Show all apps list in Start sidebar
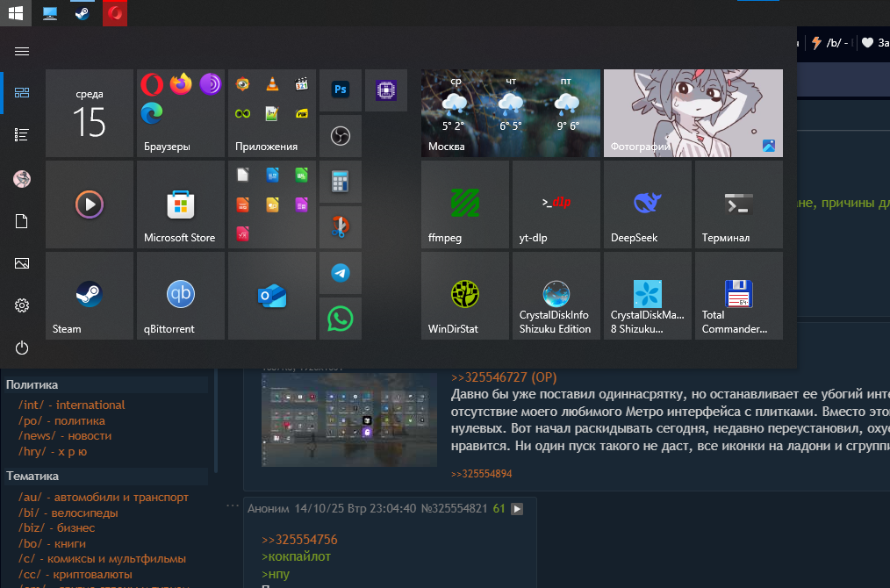The width and height of the screenshot is (890, 588). pos(22,134)
